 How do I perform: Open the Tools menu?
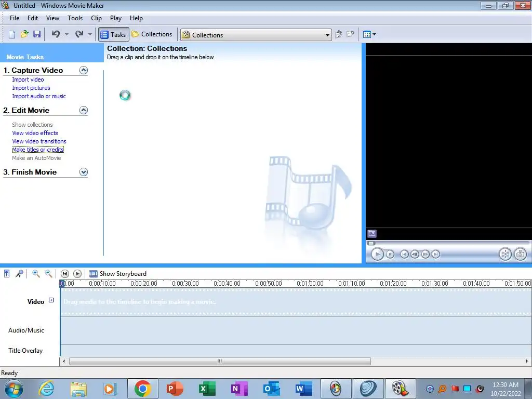click(75, 18)
